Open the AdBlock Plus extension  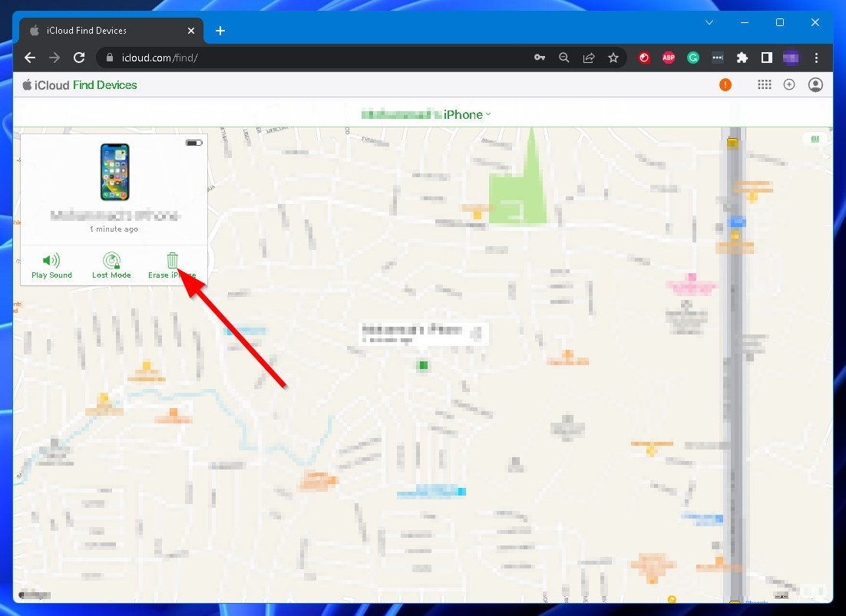669,58
